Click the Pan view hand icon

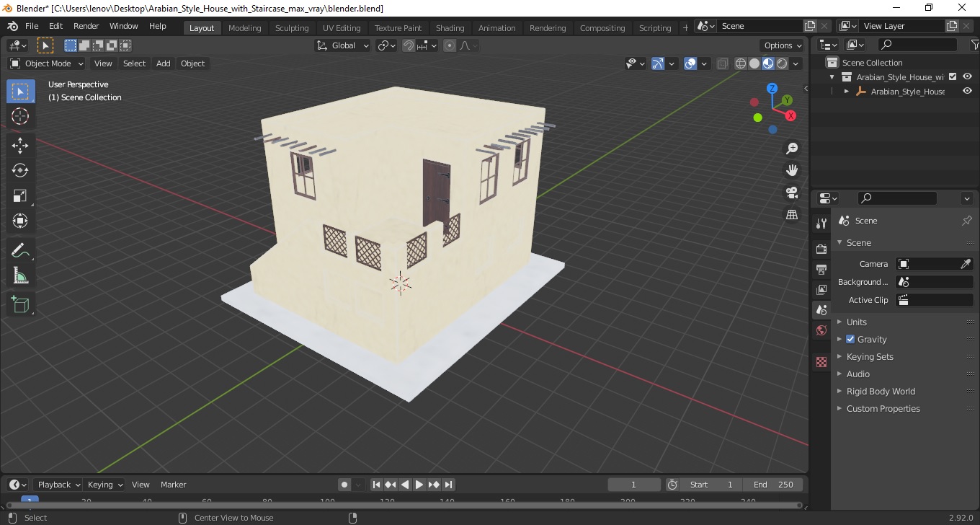point(792,170)
